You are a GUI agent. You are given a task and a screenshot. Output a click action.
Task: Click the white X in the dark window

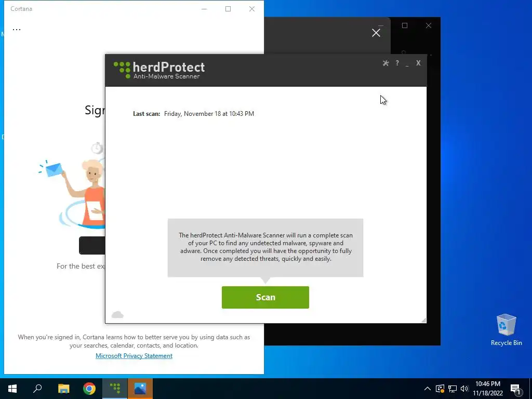coord(376,33)
